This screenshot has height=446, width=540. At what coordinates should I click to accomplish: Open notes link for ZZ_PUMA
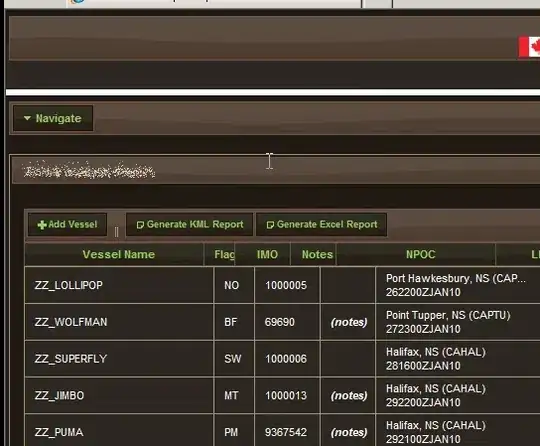tap(349, 433)
